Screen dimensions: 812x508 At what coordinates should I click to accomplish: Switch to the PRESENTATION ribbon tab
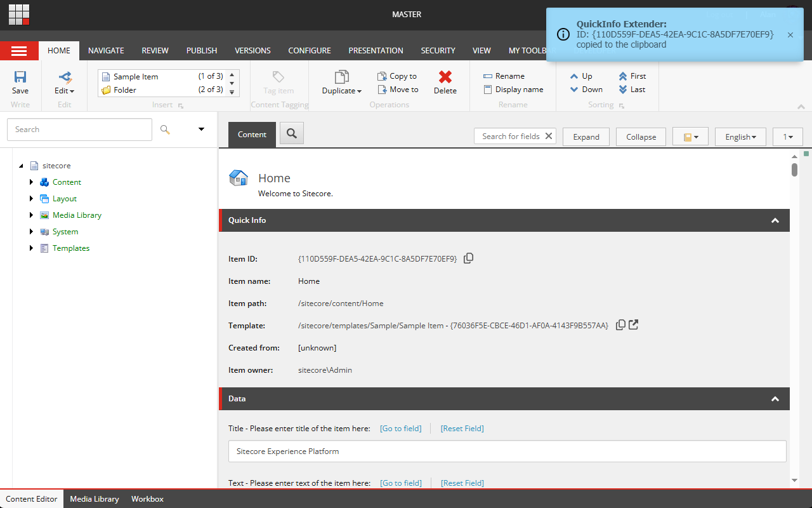[376, 51]
